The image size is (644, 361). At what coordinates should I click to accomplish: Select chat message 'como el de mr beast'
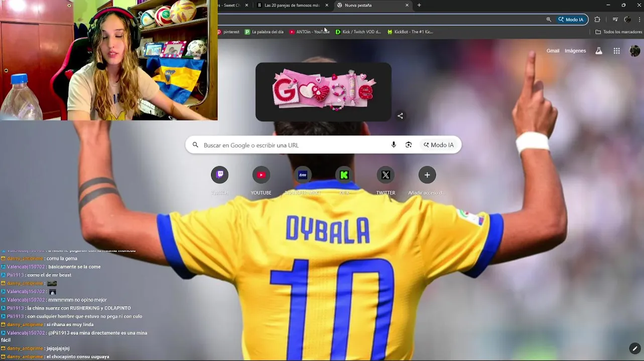(49, 275)
